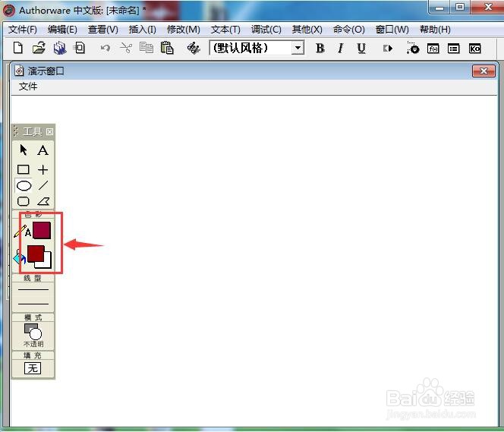The width and height of the screenshot is (504, 432).
Task: Select the Polygon tool
Action: click(43, 201)
